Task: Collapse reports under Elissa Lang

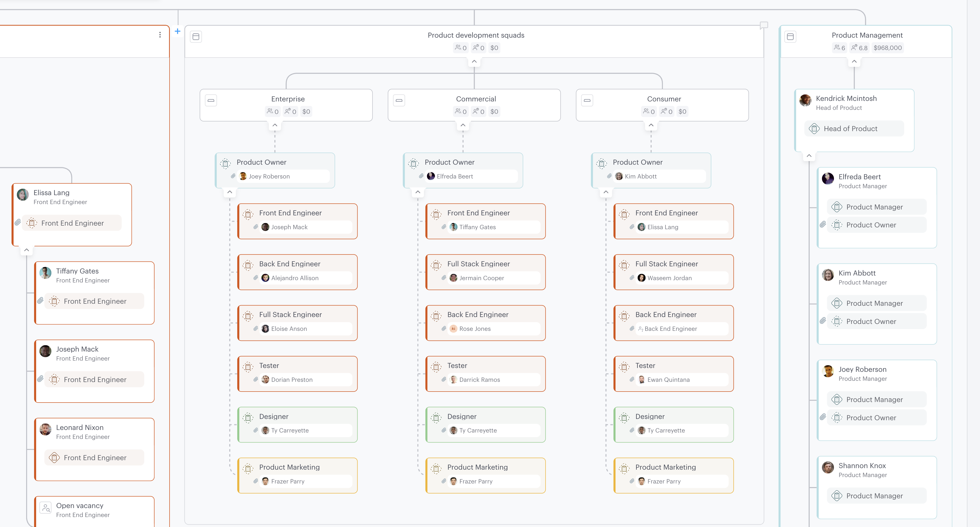Action: click(x=26, y=250)
